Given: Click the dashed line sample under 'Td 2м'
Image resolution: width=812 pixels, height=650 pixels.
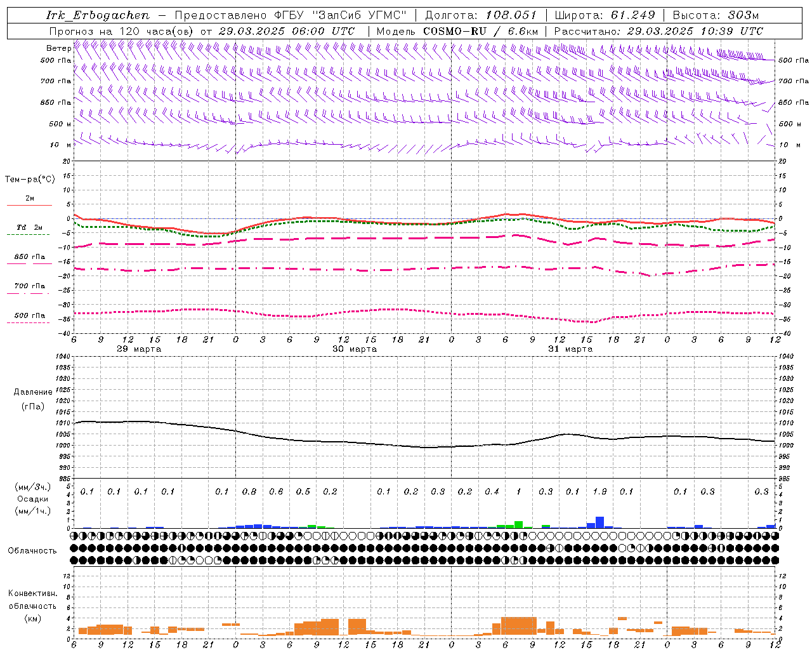Looking at the screenshot, I should pyautogui.click(x=29, y=235).
